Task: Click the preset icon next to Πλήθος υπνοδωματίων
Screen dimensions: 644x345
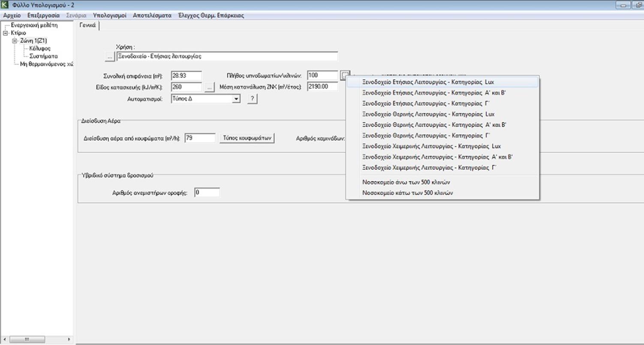Action: [346, 75]
